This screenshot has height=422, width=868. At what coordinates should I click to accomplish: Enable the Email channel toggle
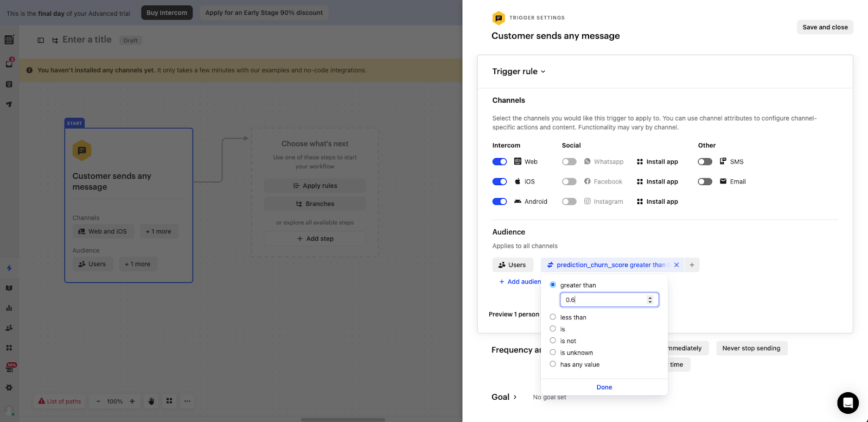[x=705, y=181]
